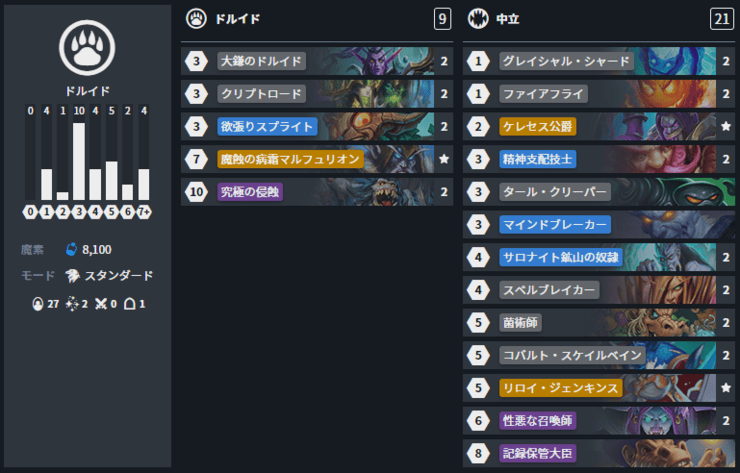Click the large Druid paw class icon
This screenshot has width=740, height=473.
coord(87,48)
